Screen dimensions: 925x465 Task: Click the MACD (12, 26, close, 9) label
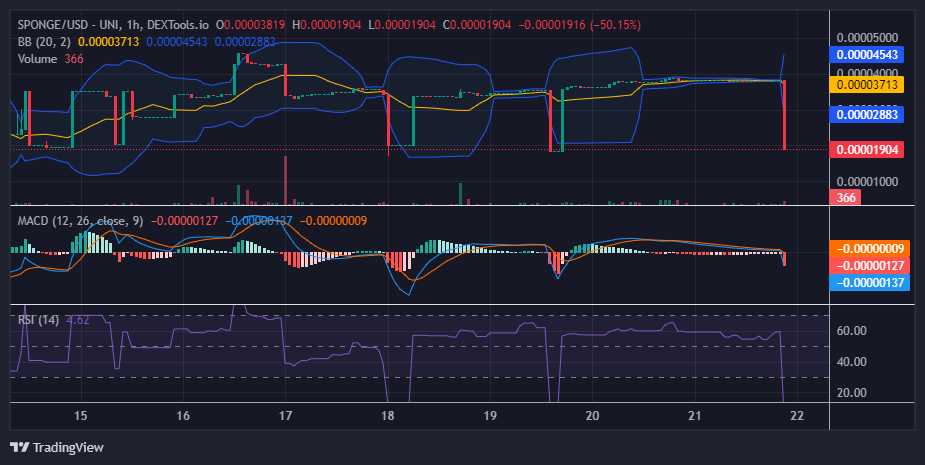coord(80,221)
